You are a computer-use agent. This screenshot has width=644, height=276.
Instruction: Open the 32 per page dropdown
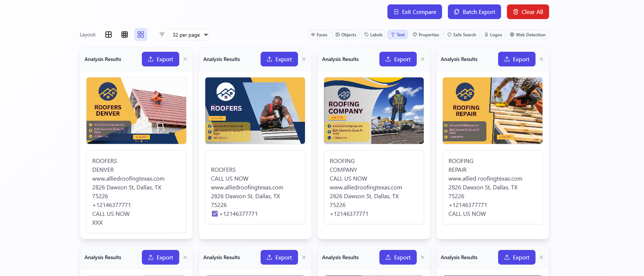188,34
